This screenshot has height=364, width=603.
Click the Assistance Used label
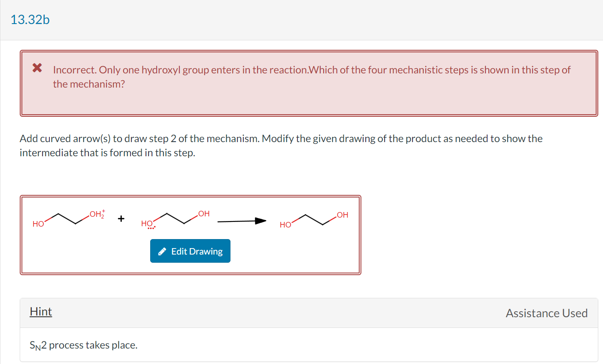(547, 313)
